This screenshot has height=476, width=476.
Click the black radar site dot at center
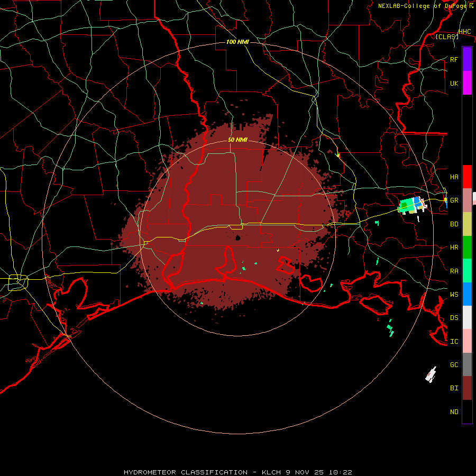click(237, 238)
